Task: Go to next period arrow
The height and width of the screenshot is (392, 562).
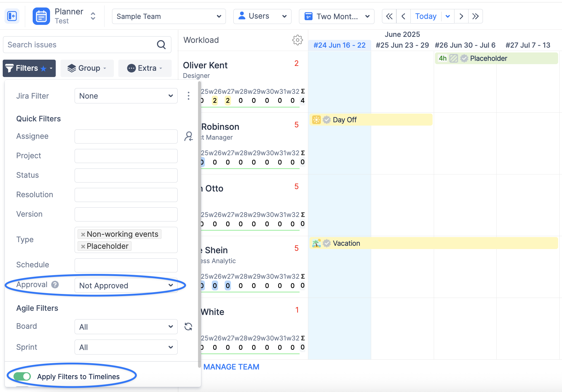Action: click(461, 16)
